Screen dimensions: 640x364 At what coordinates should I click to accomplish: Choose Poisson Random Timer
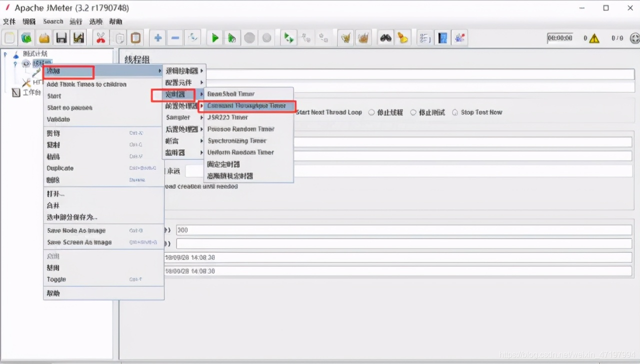point(248,129)
